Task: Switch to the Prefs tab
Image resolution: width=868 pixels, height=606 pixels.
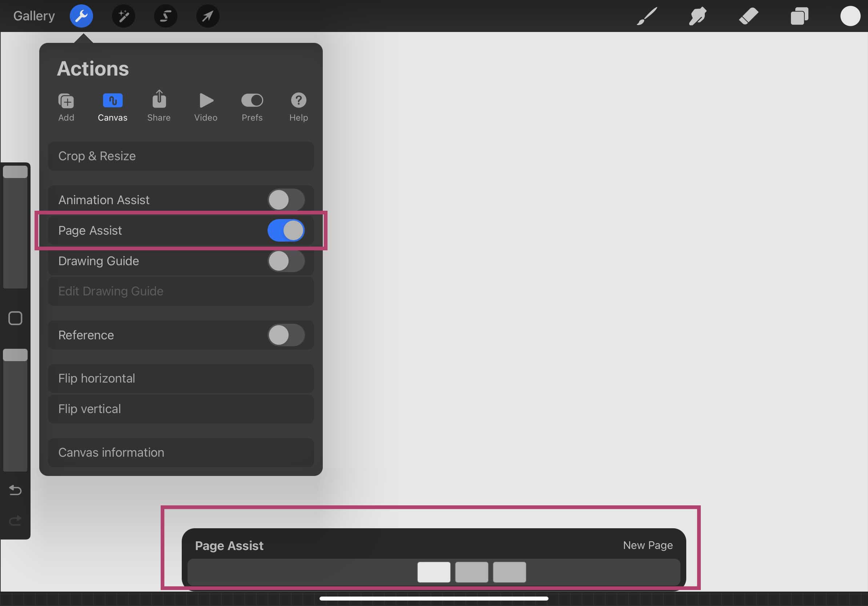Action: coord(252,106)
